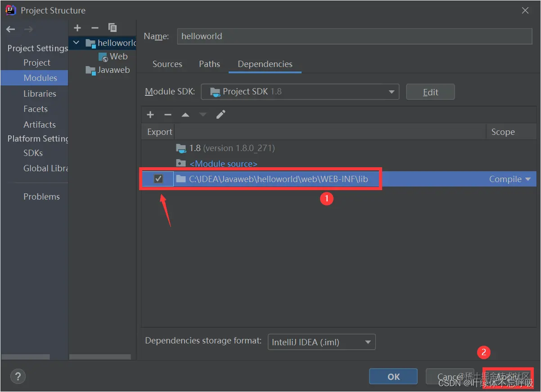Open Global Libraries in the sidebar
This screenshot has height=392, width=541.
point(34,168)
